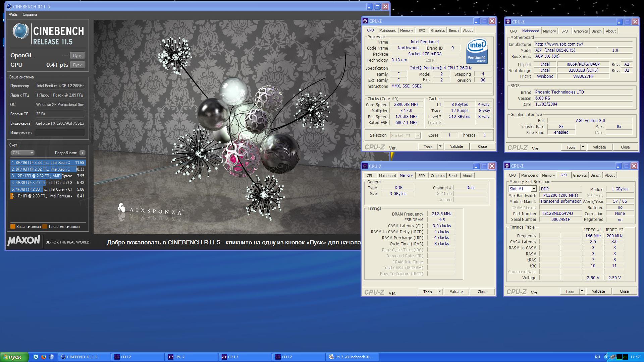This screenshot has height=362, width=644.
Task: Click the http://www.abit.com.tw/ manufacturer field
Action: [x=583, y=44]
